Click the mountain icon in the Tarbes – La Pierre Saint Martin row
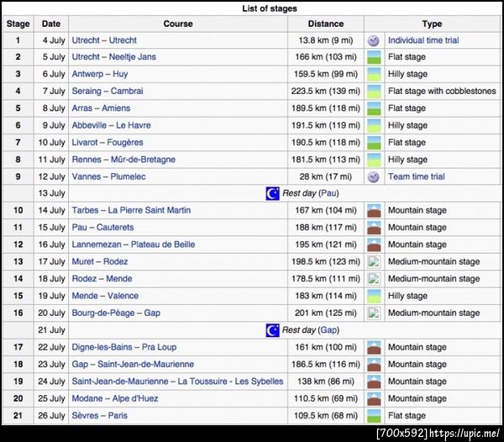Image resolution: width=504 pixels, height=442 pixels. pyautogui.click(x=374, y=211)
